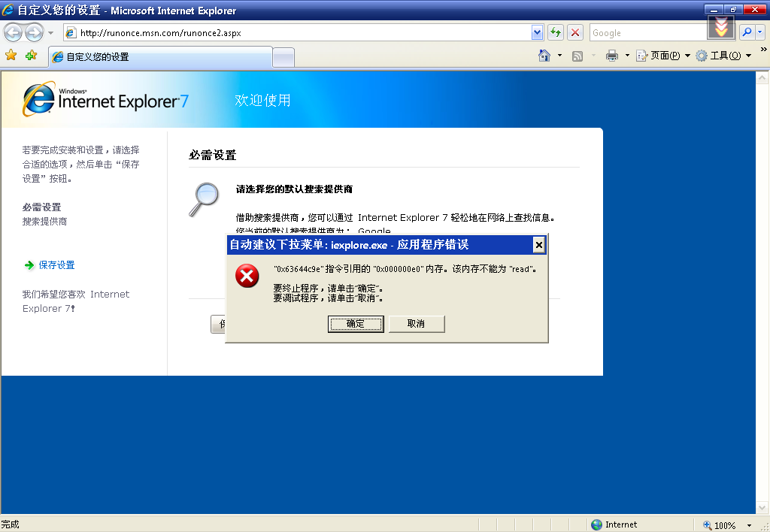770x532 pixels.
Task: Expand the zoom level dropdown arrow
Action: tap(749, 525)
